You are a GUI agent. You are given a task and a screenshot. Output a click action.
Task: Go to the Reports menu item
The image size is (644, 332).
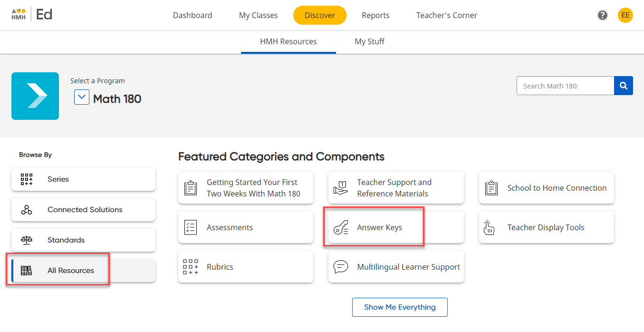point(375,15)
